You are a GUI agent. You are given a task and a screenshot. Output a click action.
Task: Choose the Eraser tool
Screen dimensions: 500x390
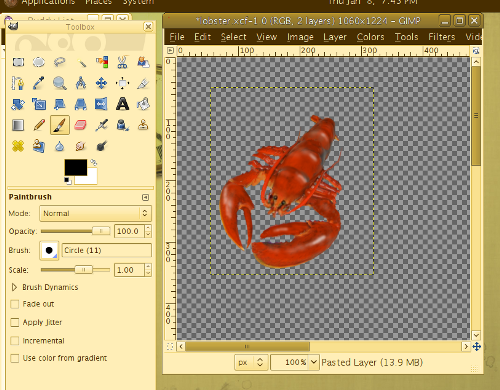81,125
